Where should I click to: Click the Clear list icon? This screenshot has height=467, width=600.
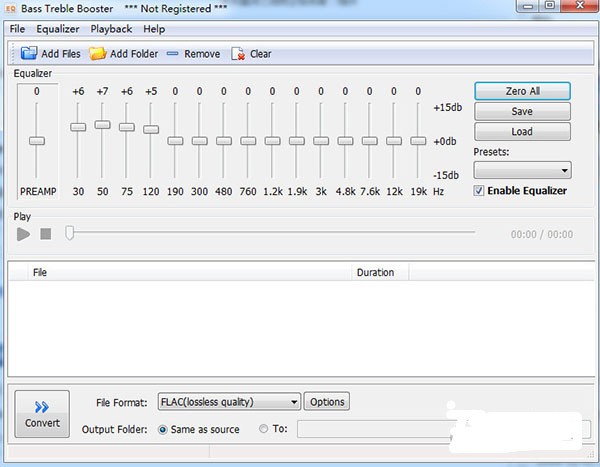[238, 54]
